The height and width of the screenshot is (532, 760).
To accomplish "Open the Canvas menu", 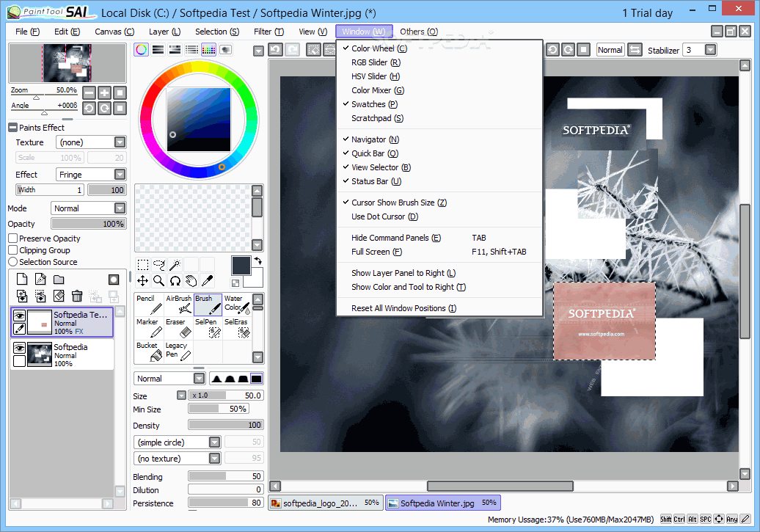I will [x=114, y=32].
